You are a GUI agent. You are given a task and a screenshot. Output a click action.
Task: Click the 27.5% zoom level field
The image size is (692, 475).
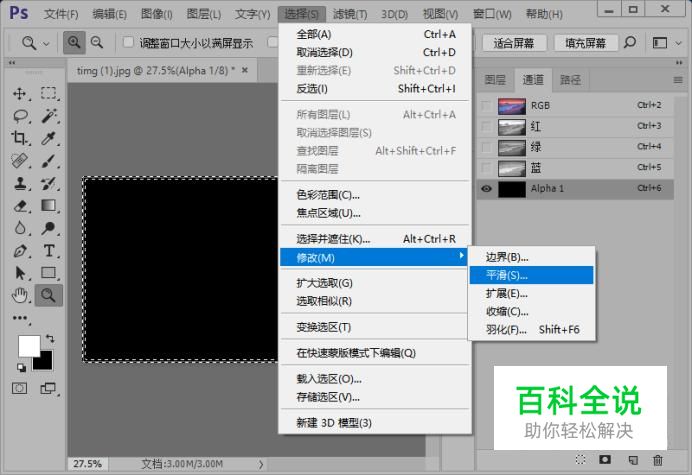(87, 464)
